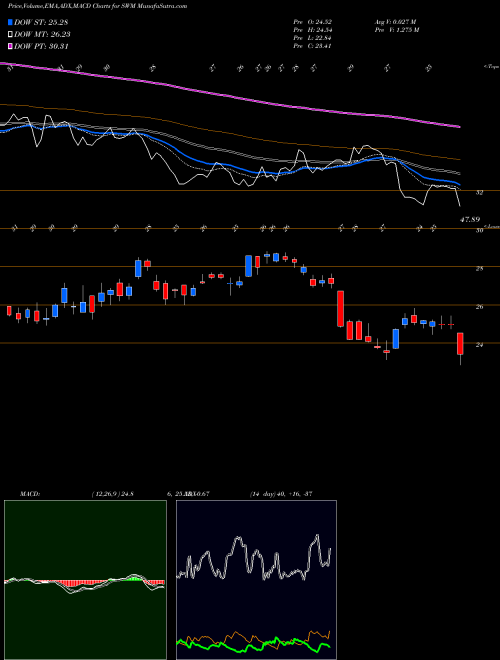Click the tall red candle dropping below 26
Screen dimensions: 500x660
coord(340,309)
